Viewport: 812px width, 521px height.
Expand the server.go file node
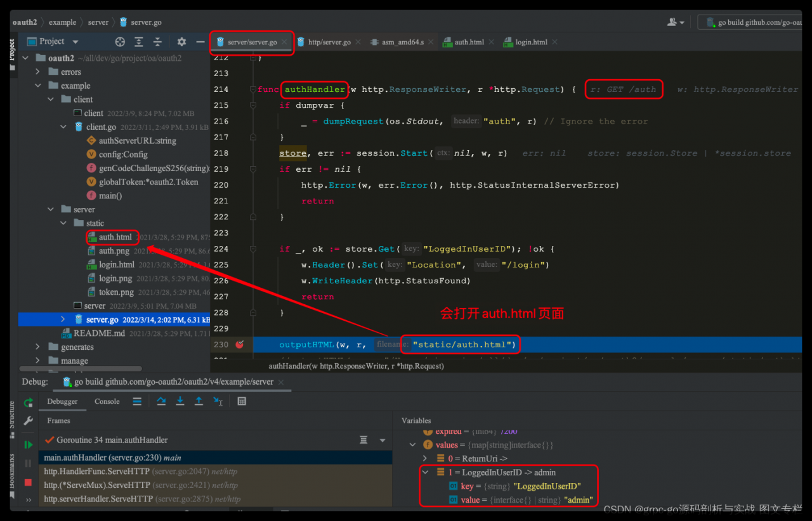pyautogui.click(x=63, y=319)
